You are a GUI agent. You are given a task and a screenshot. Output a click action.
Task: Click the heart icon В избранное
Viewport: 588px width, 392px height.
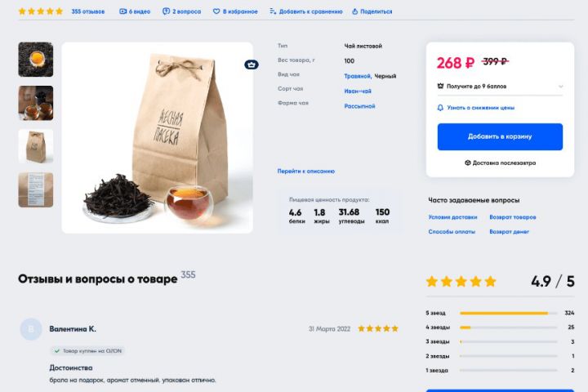(x=216, y=11)
